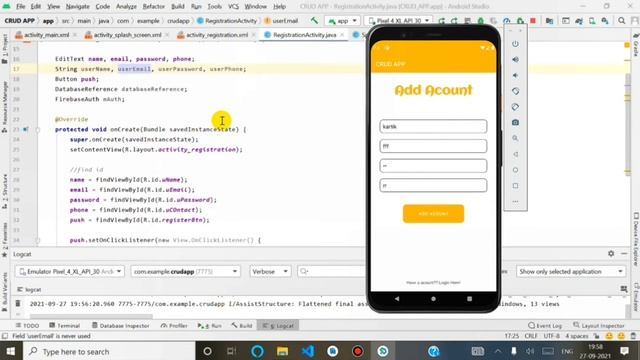
Task: Open run configuration 'app' dropdown
Action: pyautogui.click(x=342, y=20)
